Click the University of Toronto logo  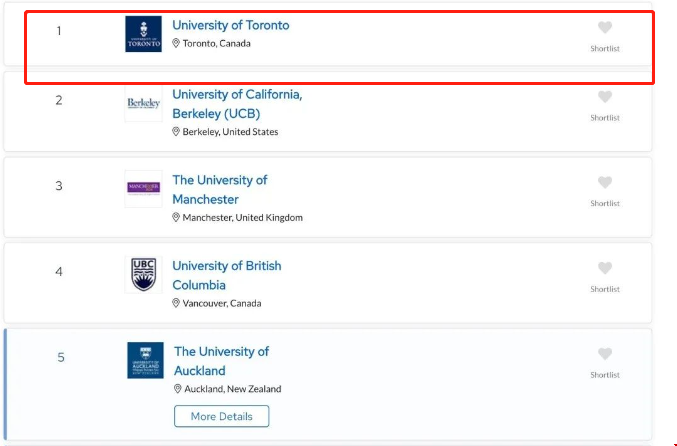click(143, 34)
